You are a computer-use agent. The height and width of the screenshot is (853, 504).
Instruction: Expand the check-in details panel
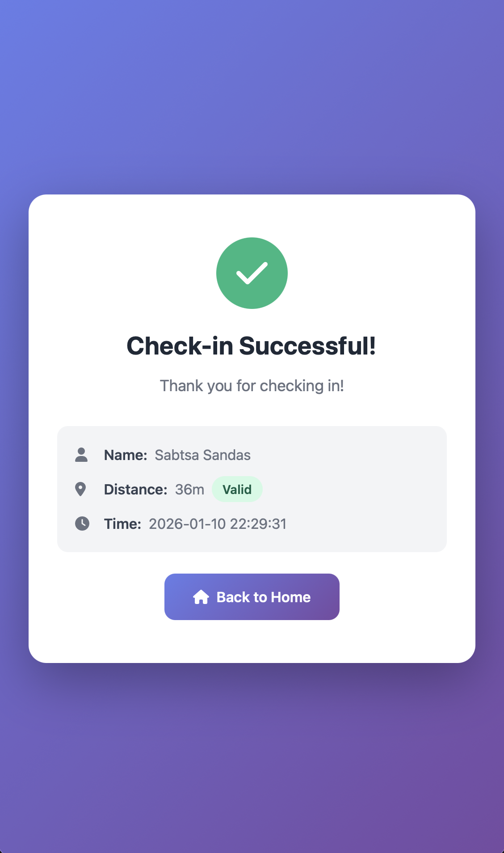coord(252,489)
